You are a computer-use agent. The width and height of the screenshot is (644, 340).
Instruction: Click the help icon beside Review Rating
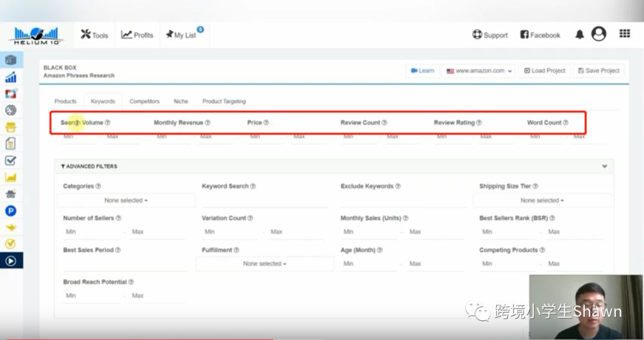coord(479,122)
